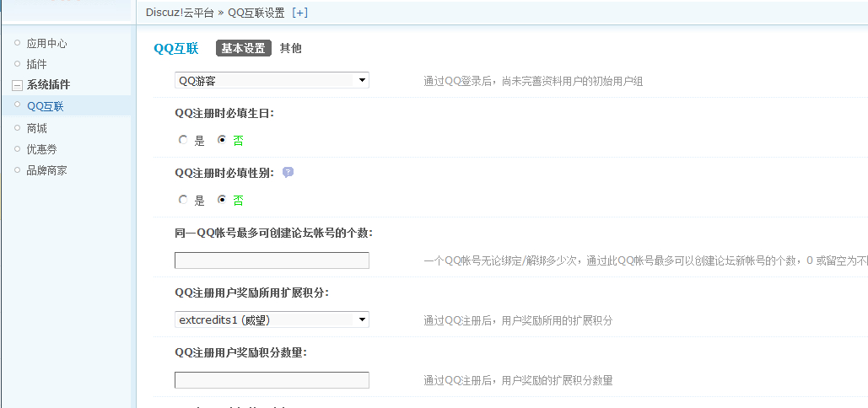Click the QQ互联 page heading
This screenshot has width=868, height=408.
[x=176, y=49]
